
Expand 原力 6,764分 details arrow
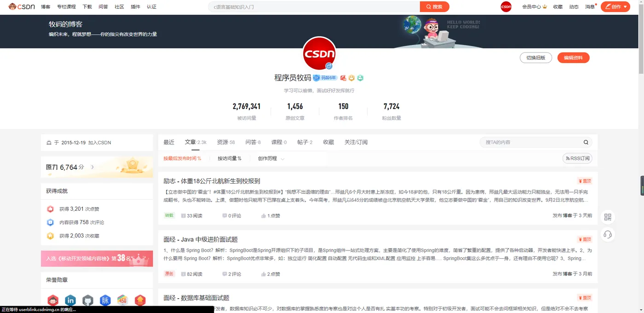92,167
